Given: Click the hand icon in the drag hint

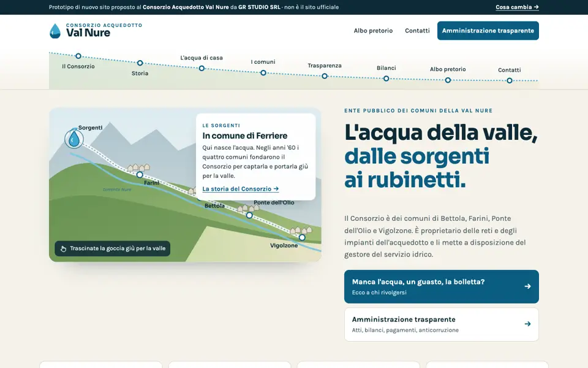Looking at the screenshot, I should click(x=63, y=248).
